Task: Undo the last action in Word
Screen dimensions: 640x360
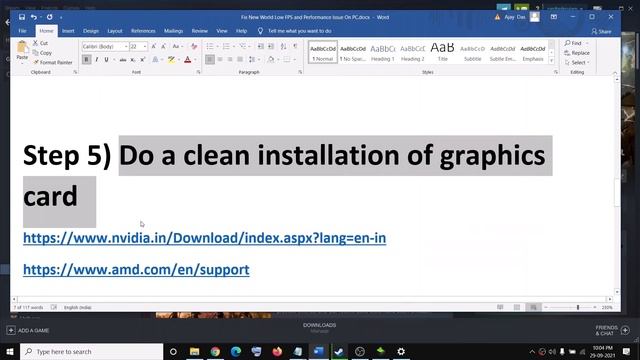Action: pos(34,17)
